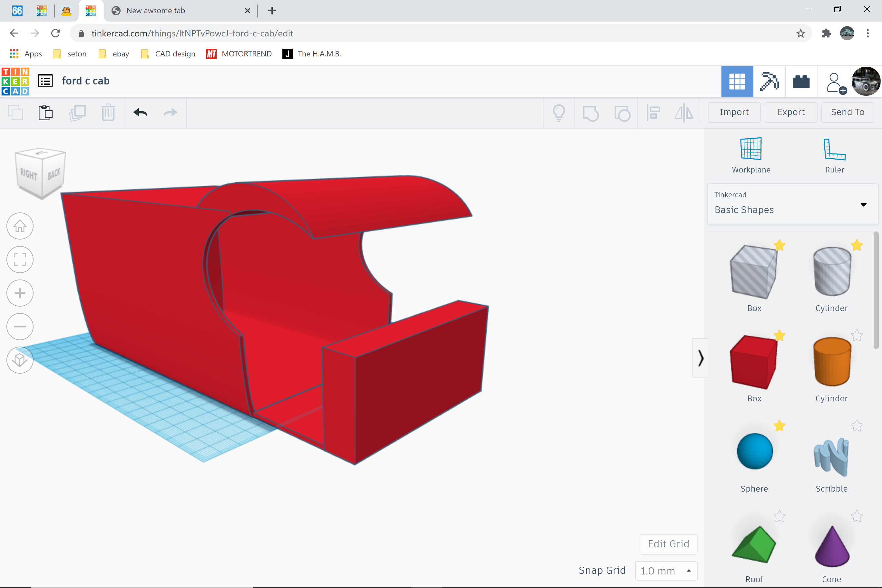Favorite star on Roof shape

tap(779, 517)
